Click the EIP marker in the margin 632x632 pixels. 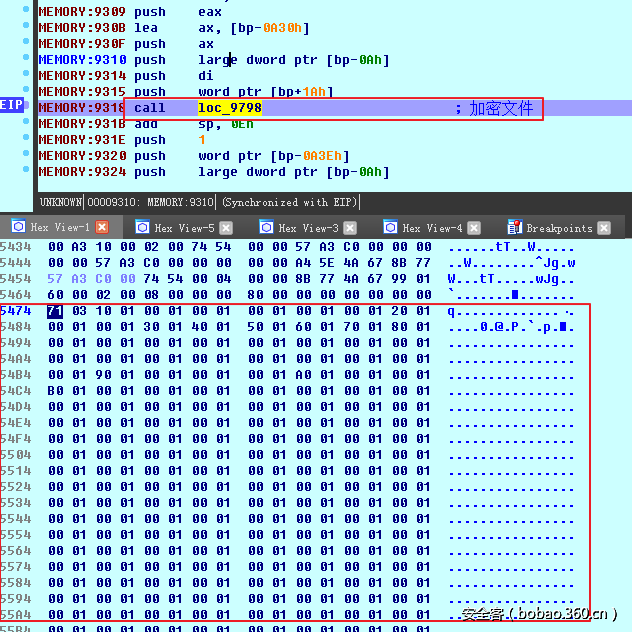point(12,107)
